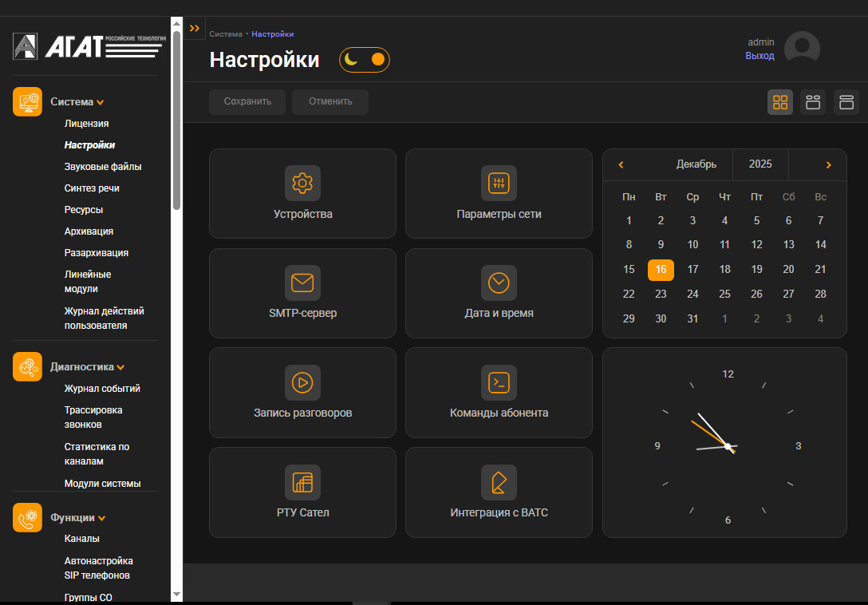Select December 16 highlighted in calendar

tap(661, 270)
